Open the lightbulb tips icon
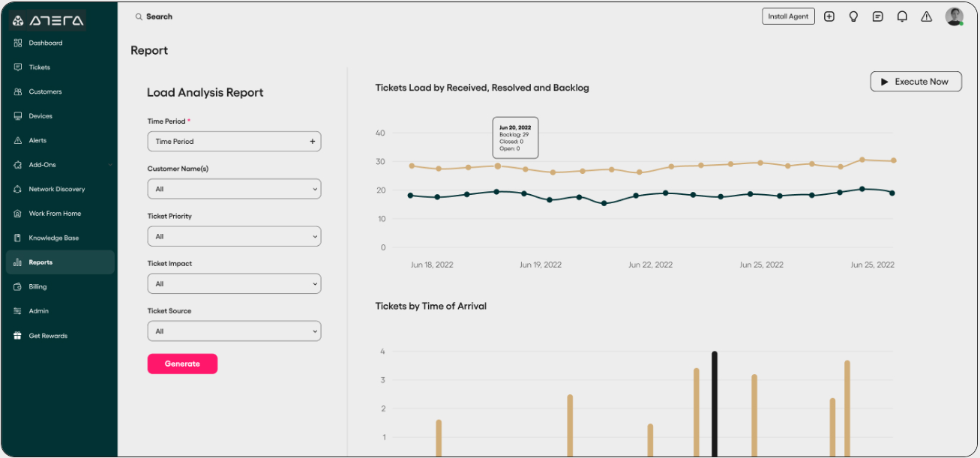The height and width of the screenshot is (458, 980). [853, 16]
